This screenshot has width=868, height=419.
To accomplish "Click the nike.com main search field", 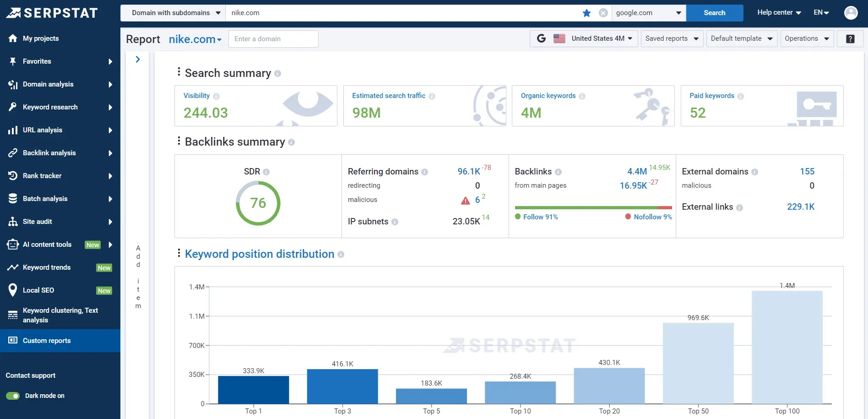I will (x=403, y=13).
